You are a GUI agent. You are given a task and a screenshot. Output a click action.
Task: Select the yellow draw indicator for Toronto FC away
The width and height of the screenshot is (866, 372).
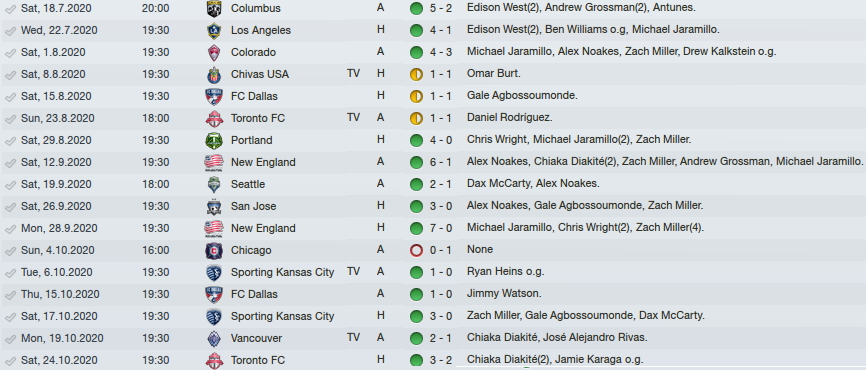coord(416,118)
